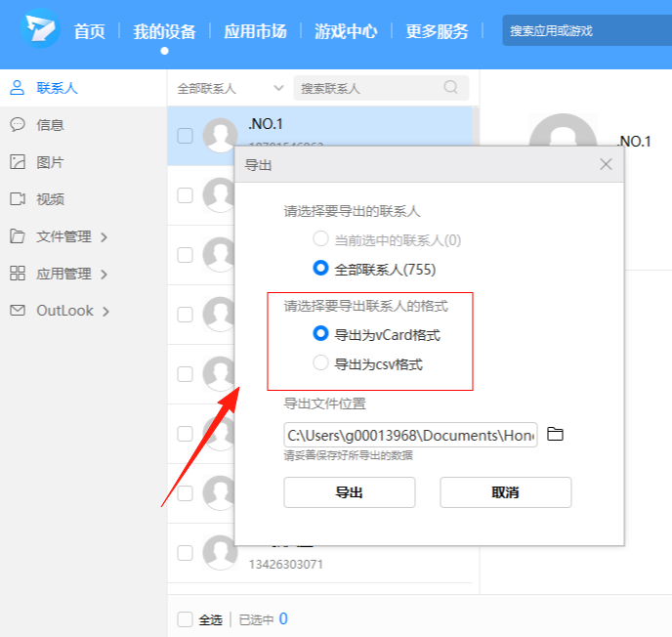Open the 视频 video icon
Image resolution: width=672 pixels, height=637 pixels.
pos(18,199)
